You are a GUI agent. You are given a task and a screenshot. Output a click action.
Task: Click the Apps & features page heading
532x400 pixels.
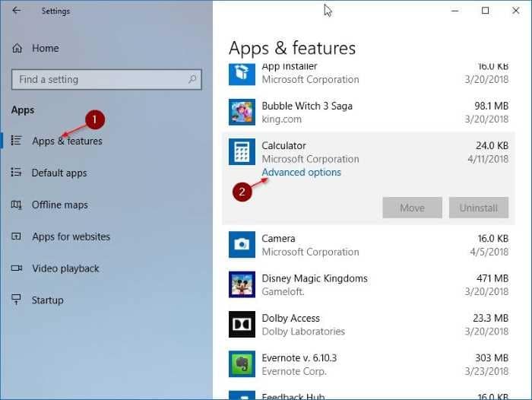pos(292,48)
